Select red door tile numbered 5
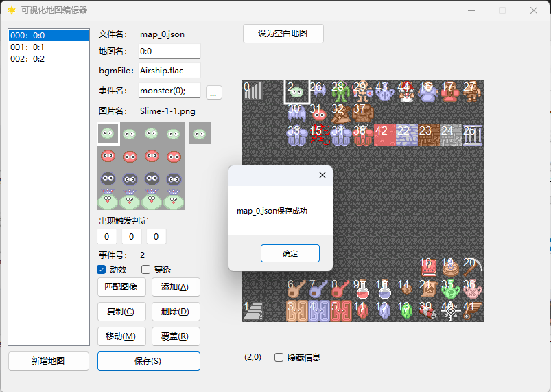The width and height of the screenshot is (551, 392). click(x=341, y=311)
